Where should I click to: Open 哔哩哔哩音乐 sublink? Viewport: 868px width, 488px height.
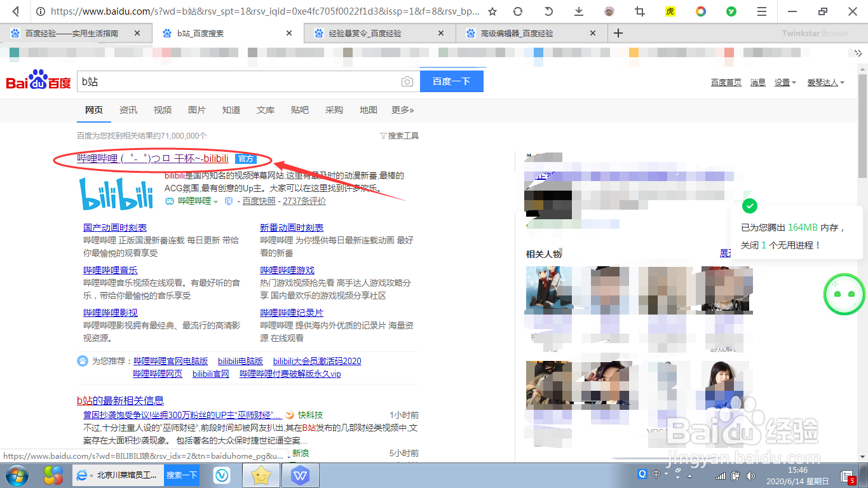(x=111, y=270)
